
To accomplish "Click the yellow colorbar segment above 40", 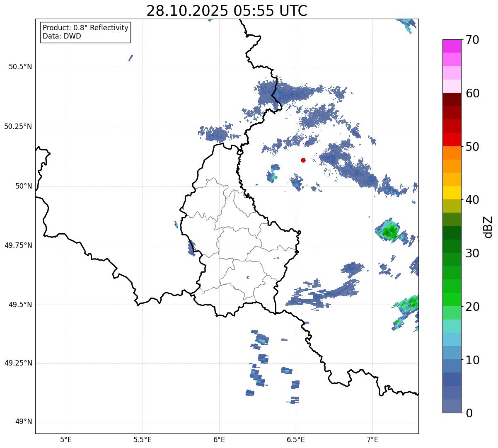I will click(452, 193).
